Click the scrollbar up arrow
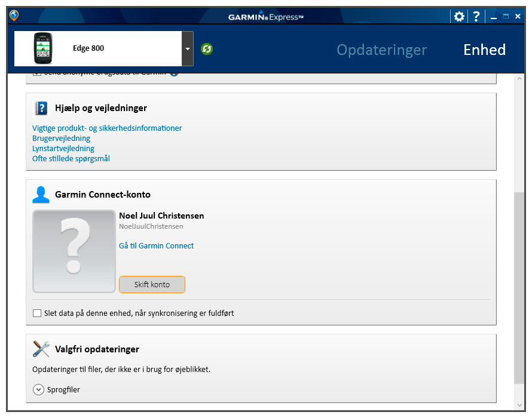 pyautogui.click(x=519, y=79)
